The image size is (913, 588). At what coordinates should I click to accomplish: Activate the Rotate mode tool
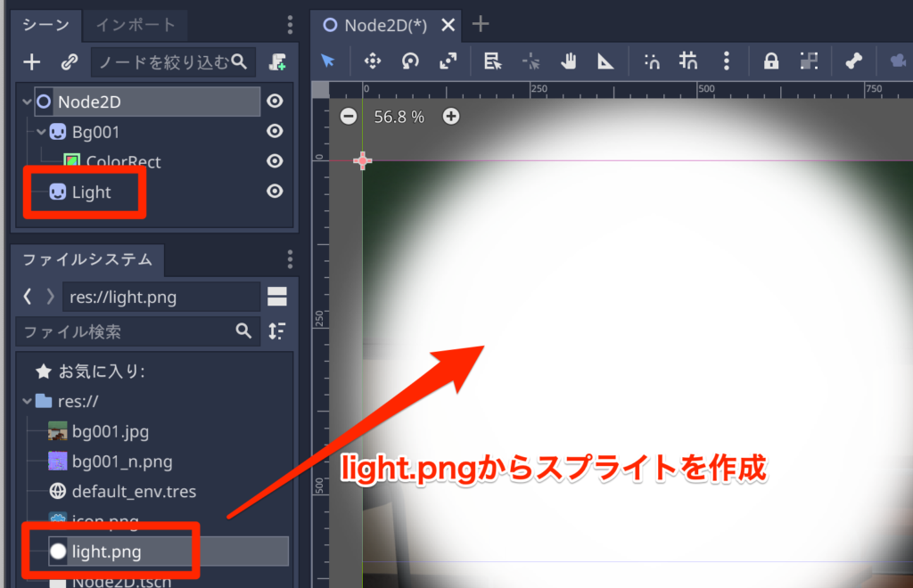click(x=410, y=61)
